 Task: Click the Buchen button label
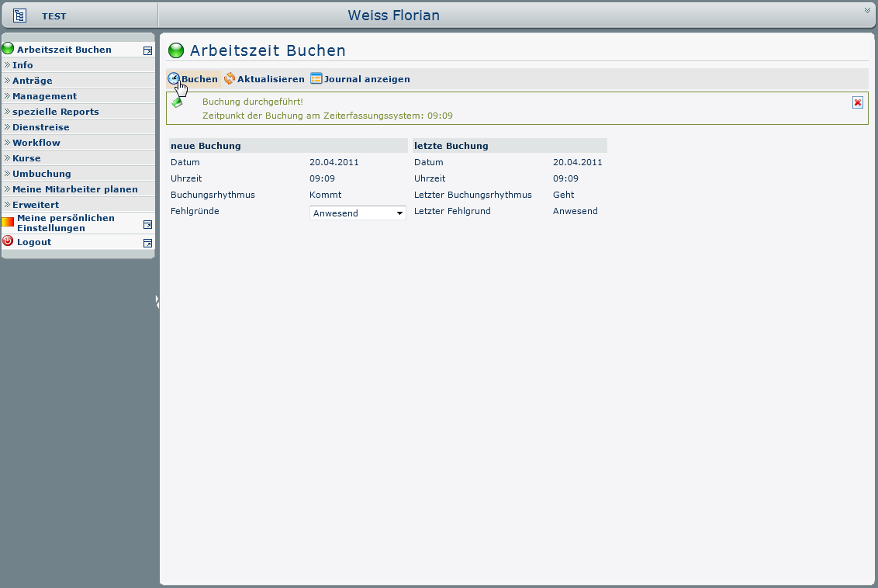point(199,79)
